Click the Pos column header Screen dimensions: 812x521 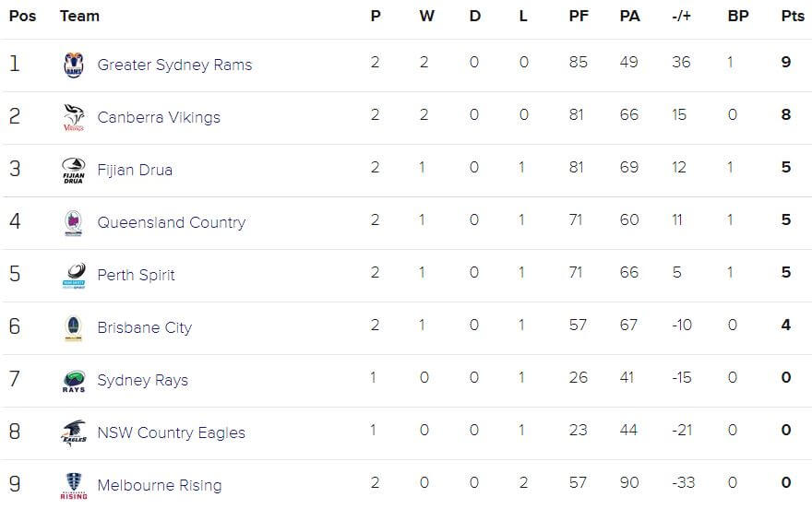[x=23, y=16]
